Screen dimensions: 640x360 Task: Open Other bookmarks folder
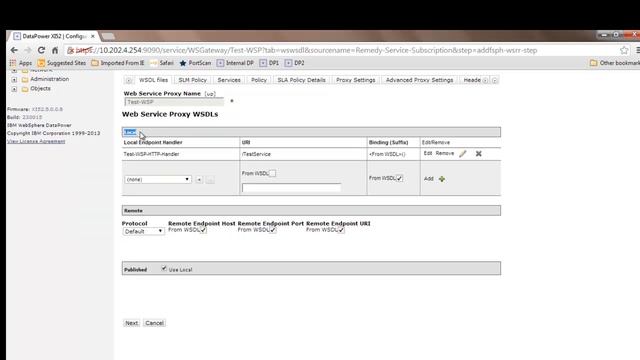click(615, 63)
